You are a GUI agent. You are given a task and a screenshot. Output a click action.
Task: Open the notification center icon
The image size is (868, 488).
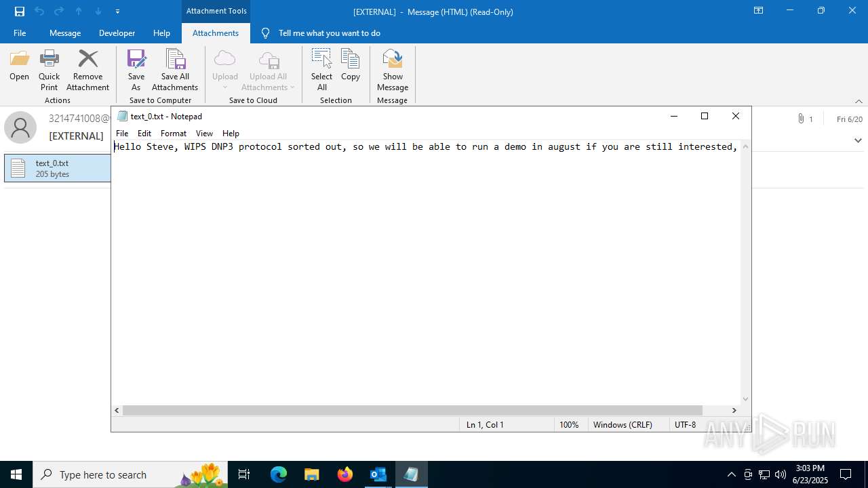tap(846, 474)
